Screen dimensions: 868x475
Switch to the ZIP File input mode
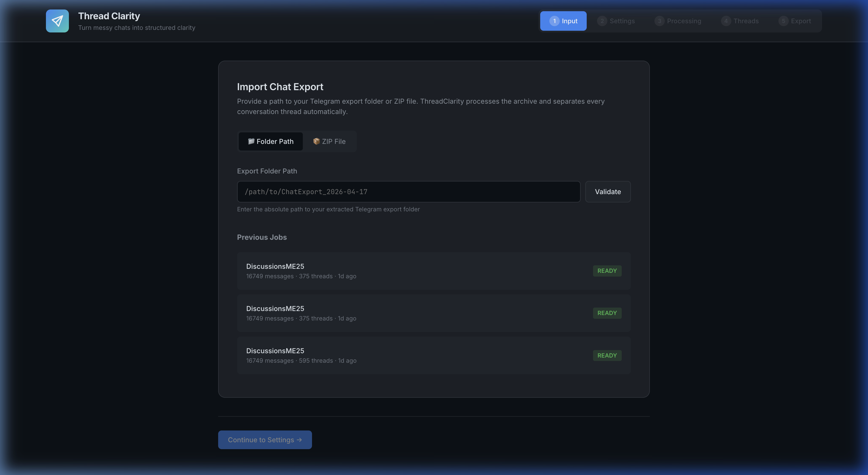pos(330,141)
